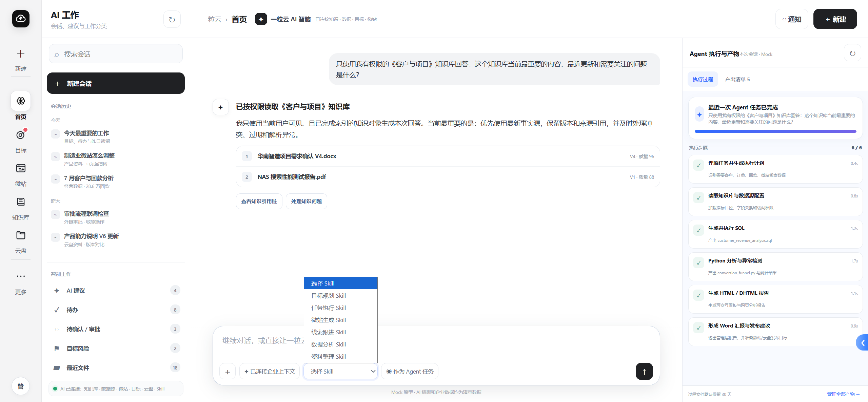Choose 数据分析 Skill from dropdown list
This screenshot has width=868, height=402.
coord(341,344)
